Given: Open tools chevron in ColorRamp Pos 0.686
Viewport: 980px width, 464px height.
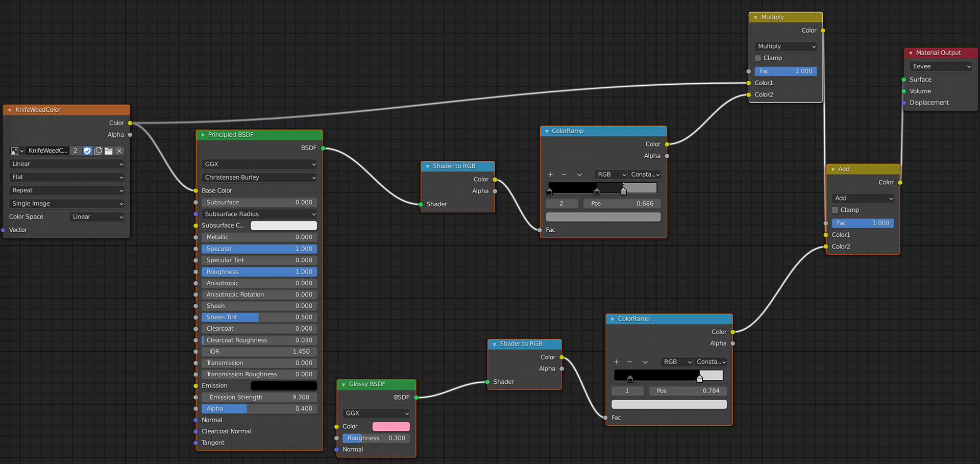Looking at the screenshot, I should 579,175.
